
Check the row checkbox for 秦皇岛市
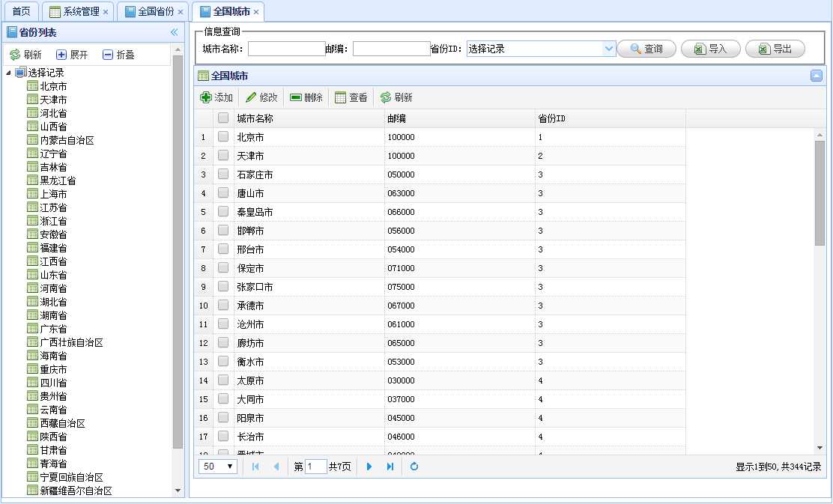coord(223,211)
